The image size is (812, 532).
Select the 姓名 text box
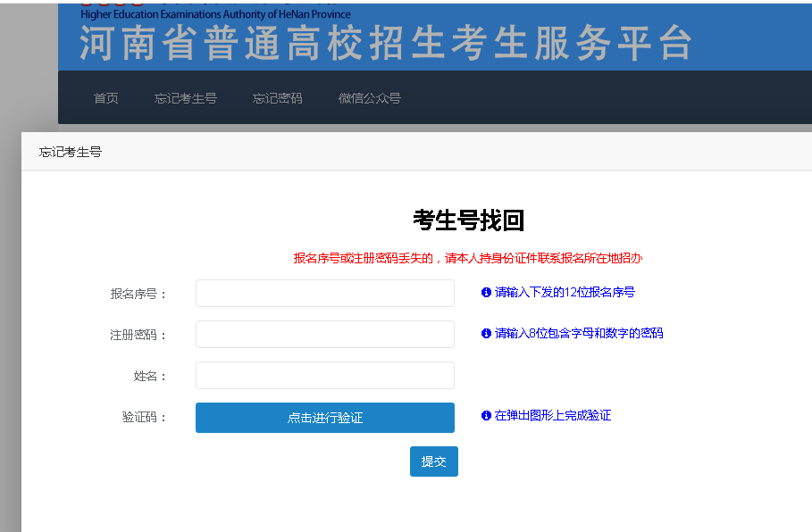point(324,376)
